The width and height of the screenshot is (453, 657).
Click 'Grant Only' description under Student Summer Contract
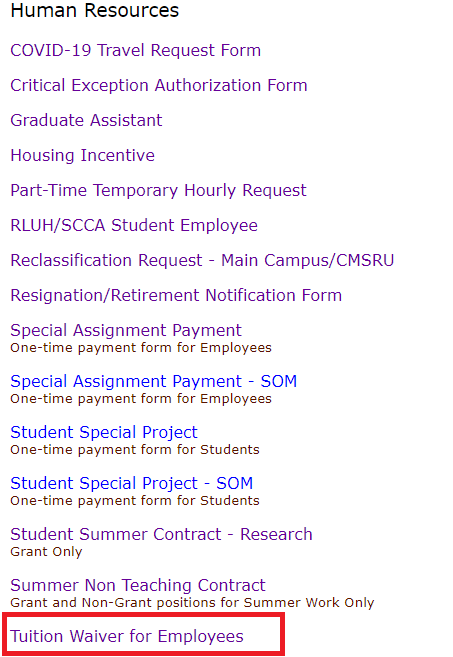[46, 552]
